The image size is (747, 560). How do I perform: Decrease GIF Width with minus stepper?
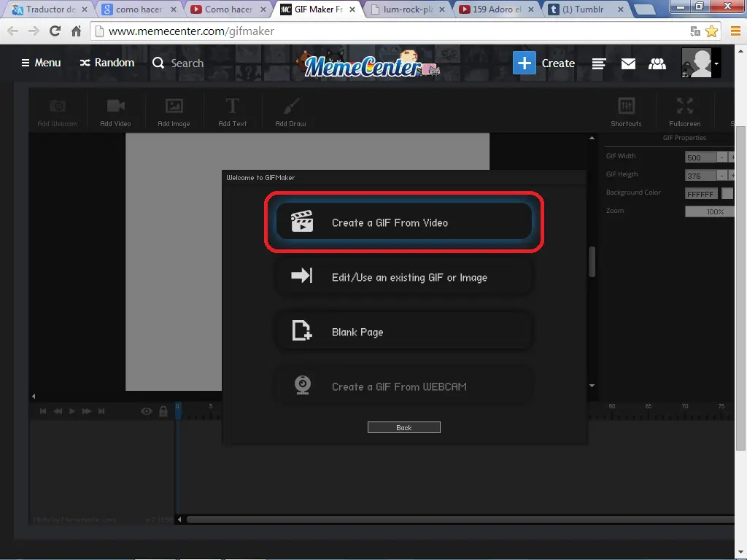click(722, 157)
